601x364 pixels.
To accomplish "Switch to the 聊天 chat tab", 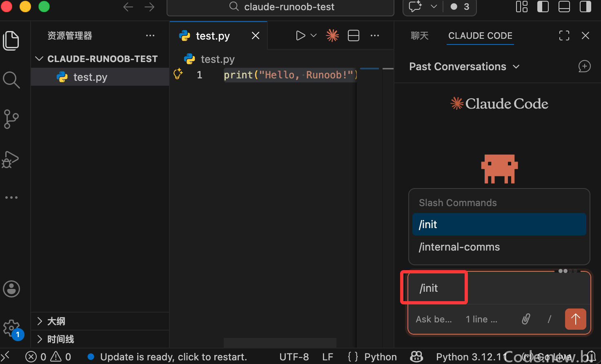I will [x=420, y=36].
